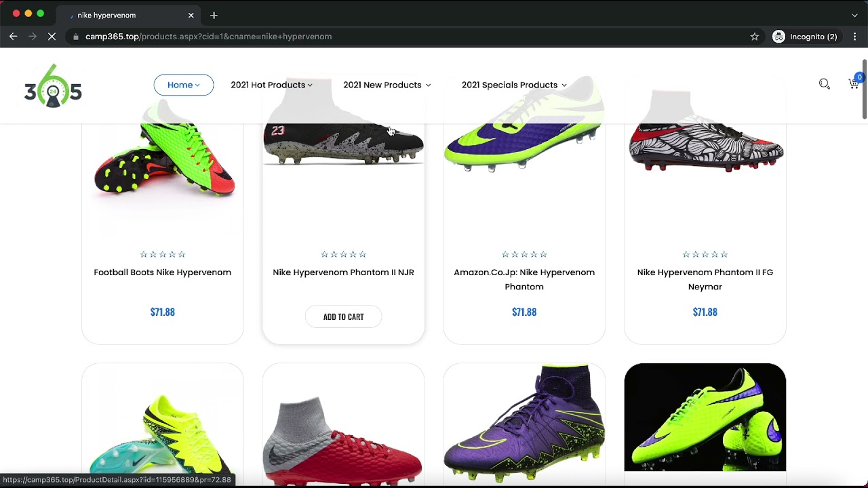Open the site search magnifier icon
The width and height of the screenshot is (868, 488).
(x=824, y=84)
